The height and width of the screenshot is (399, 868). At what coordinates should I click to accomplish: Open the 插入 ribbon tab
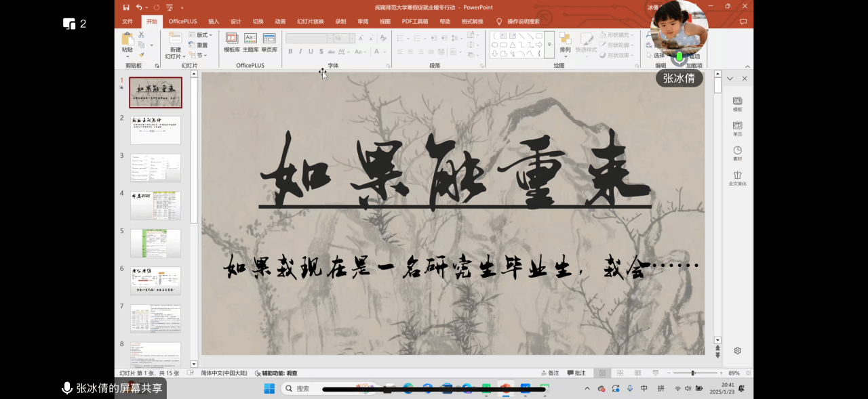point(214,22)
